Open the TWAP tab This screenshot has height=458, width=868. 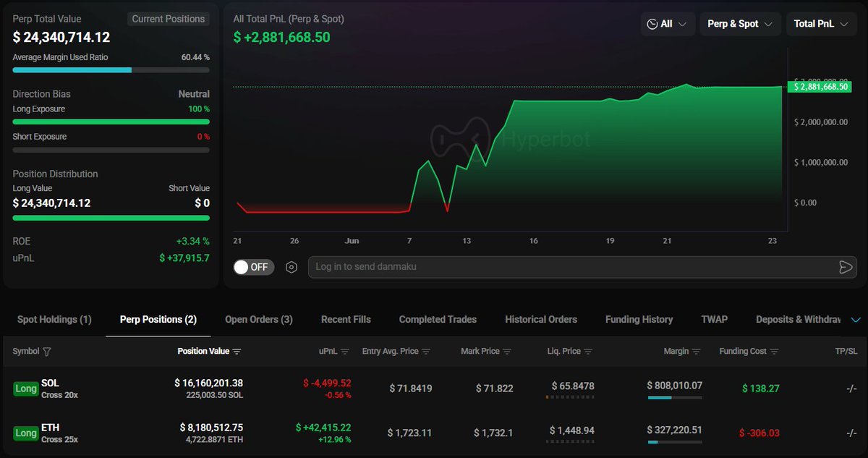pyautogui.click(x=715, y=319)
